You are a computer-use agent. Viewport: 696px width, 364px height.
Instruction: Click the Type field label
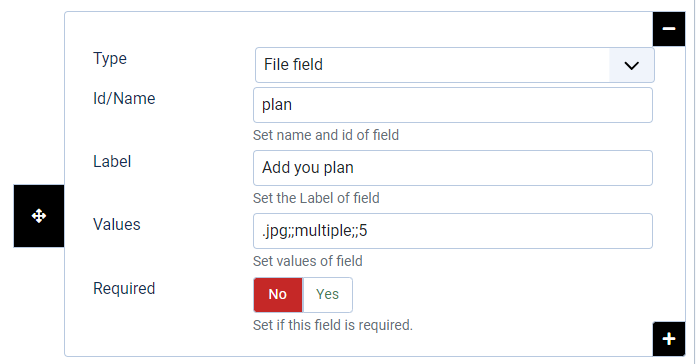tap(110, 59)
